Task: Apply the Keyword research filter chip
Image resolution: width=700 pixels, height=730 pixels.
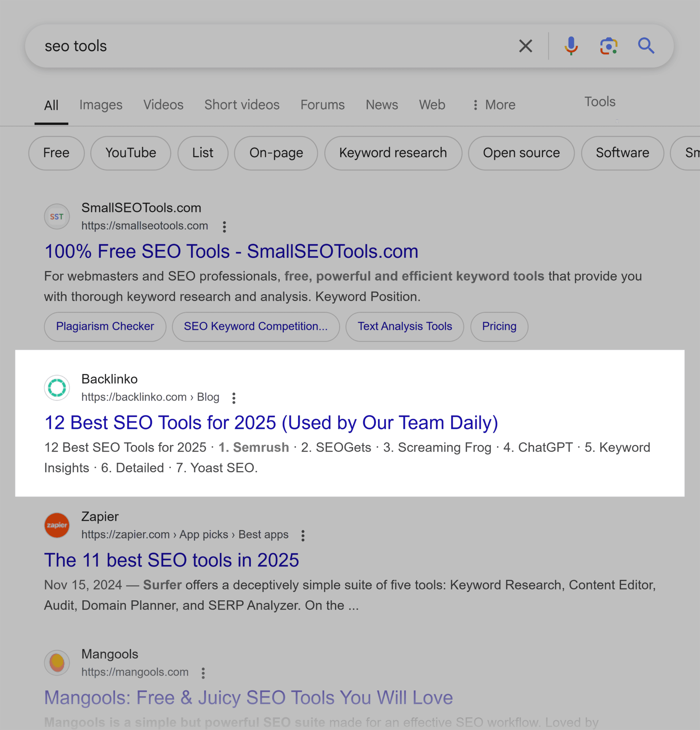Action: pyautogui.click(x=393, y=153)
